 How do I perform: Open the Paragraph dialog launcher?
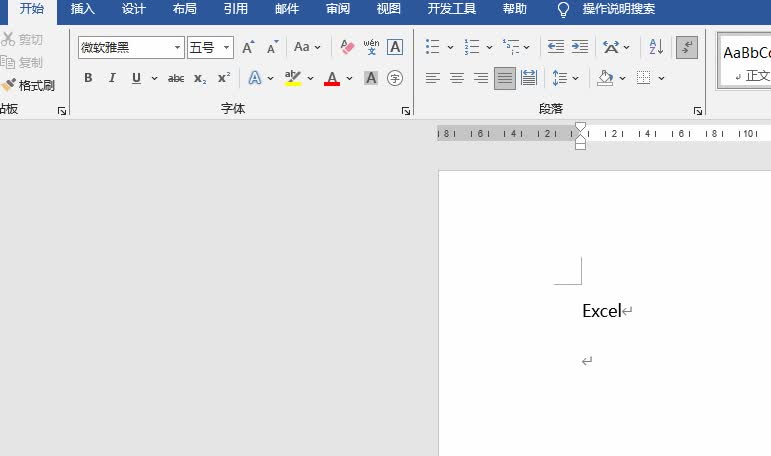pyautogui.click(x=698, y=111)
